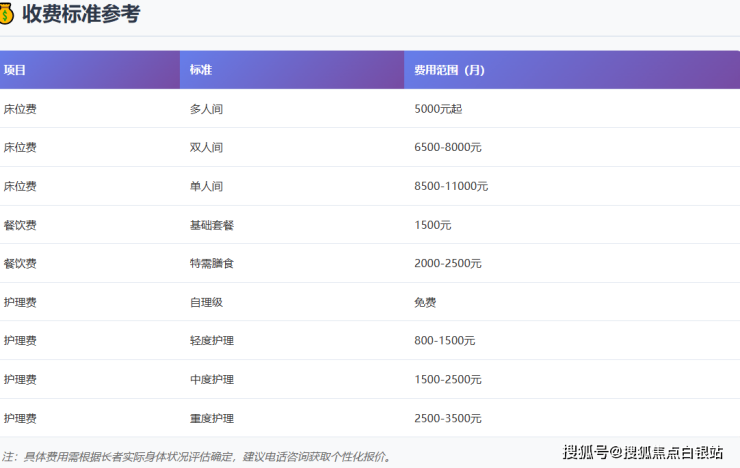The image size is (740, 468).
Task: Click the 5000元起 price cell
Action: tap(438, 108)
